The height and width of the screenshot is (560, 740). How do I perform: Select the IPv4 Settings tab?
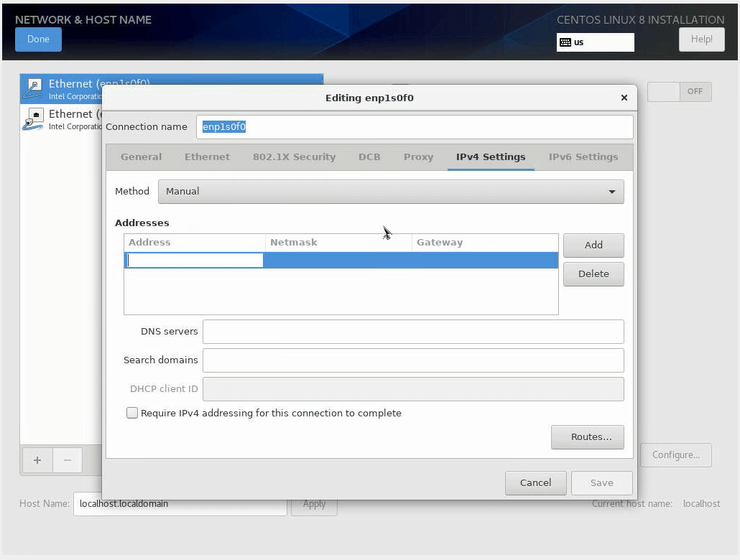point(491,157)
